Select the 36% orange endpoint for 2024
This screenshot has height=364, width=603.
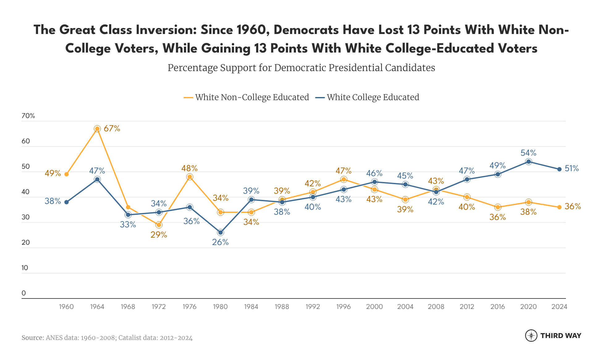pos(559,207)
